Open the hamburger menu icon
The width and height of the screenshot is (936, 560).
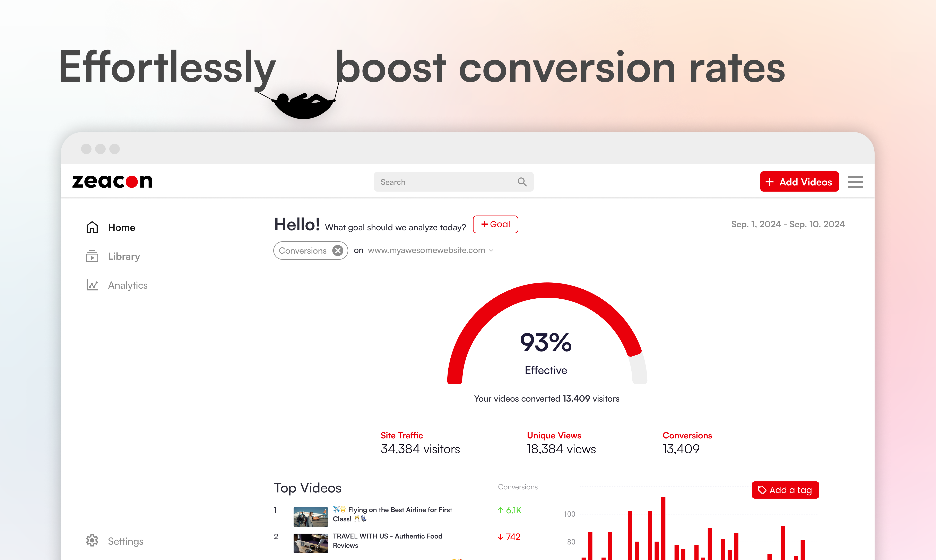click(x=855, y=182)
